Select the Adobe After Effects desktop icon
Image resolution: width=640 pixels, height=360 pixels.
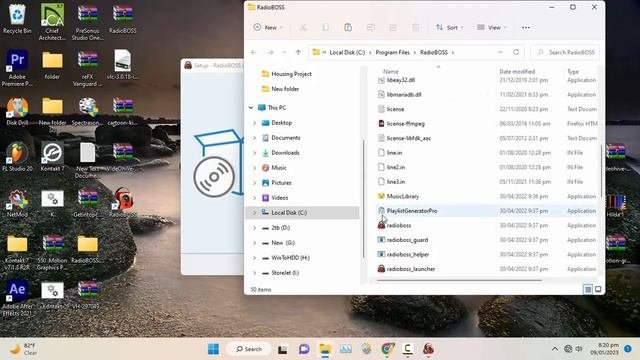tap(17, 298)
